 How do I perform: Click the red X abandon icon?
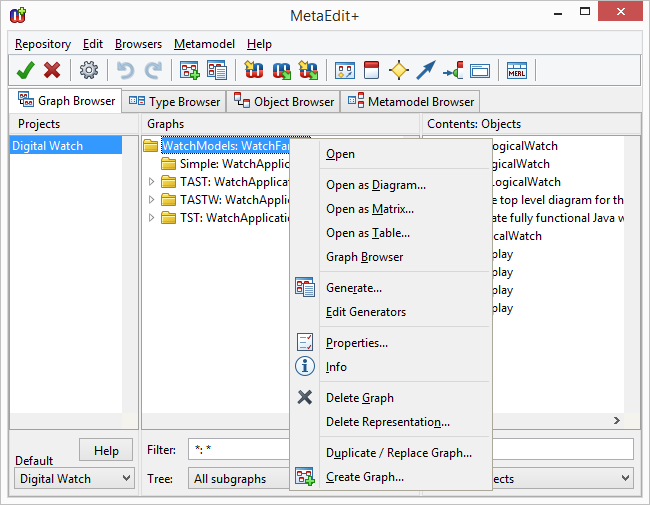point(52,70)
